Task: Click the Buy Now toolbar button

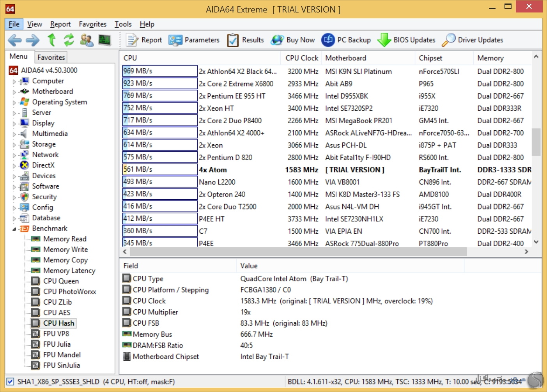Action: [293, 40]
